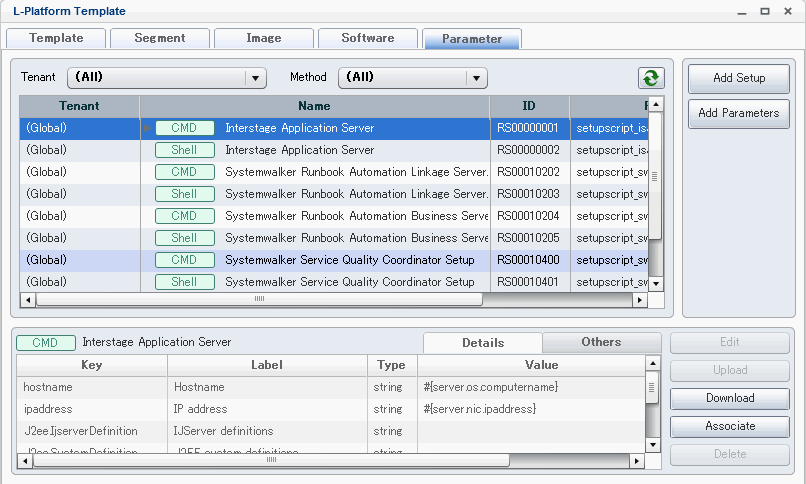The height and width of the screenshot is (484, 806).
Task: Click the 'IP address' label cell
Action: [x=267, y=409]
